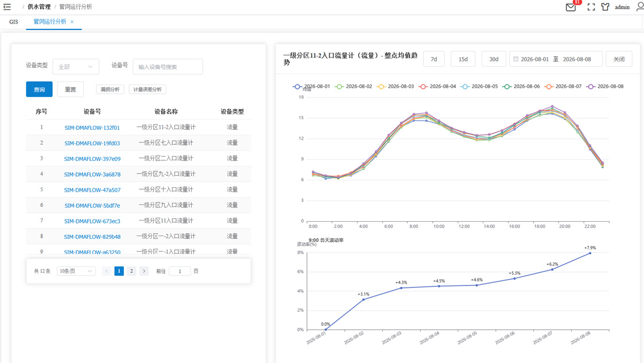Viewport: 644px width, 363px height.
Task: Go to page 2
Action: pyautogui.click(x=131, y=271)
